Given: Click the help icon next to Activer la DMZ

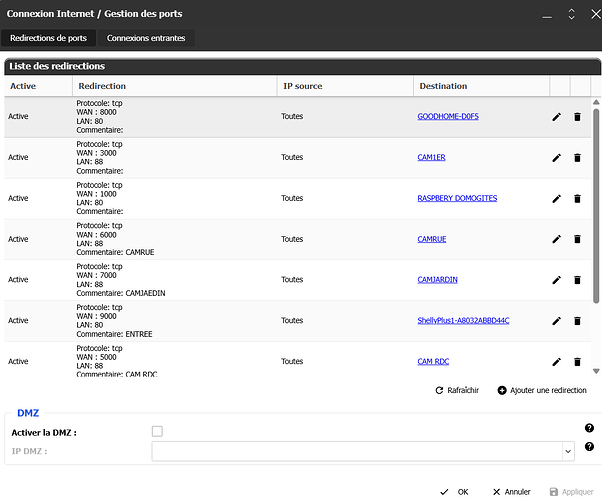Looking at the screenshot, I should [x=589, y=429].
